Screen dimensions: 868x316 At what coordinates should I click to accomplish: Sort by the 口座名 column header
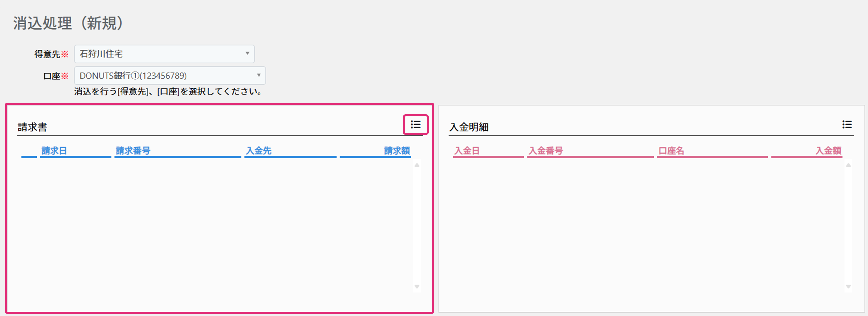click(x=671, y=151)
